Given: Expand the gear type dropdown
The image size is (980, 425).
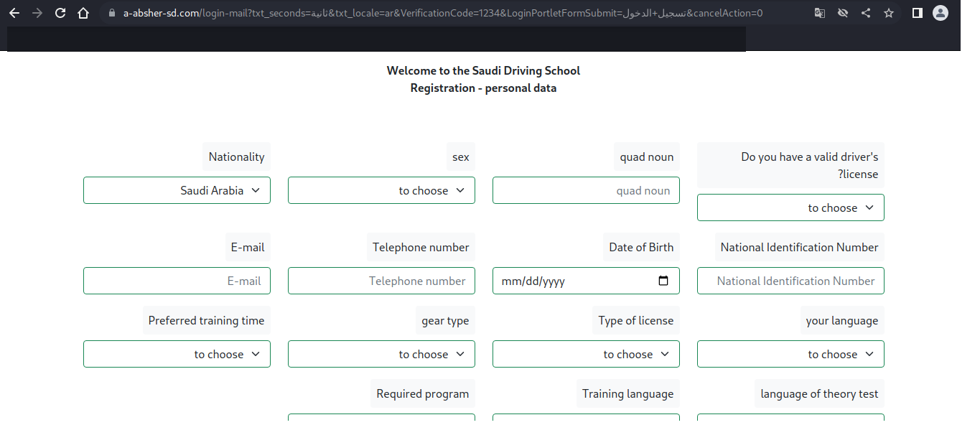Looking at the screenshot, I should (381, 353).
